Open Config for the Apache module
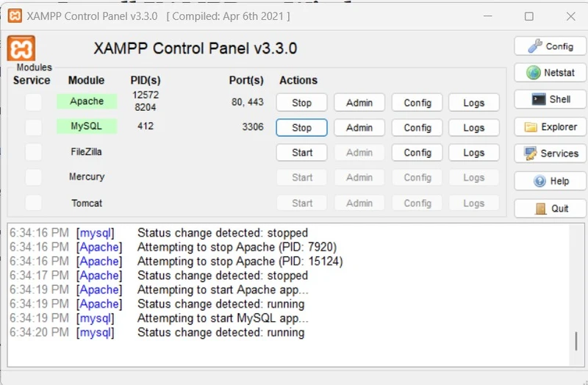 (417, 103)
